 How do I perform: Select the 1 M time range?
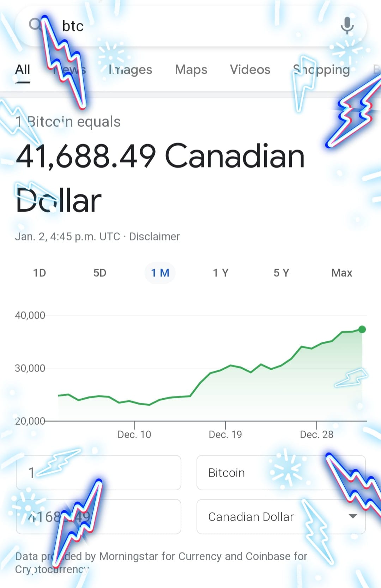160,273
